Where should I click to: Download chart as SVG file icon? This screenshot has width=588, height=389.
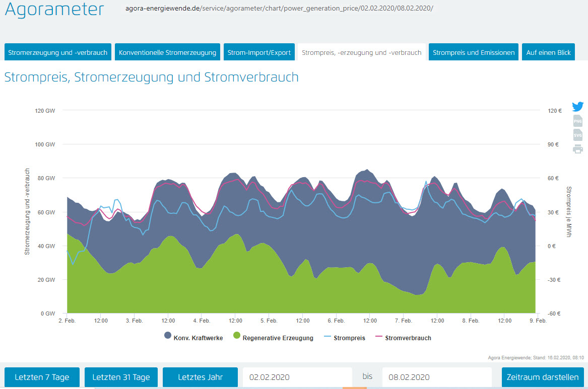577,135
